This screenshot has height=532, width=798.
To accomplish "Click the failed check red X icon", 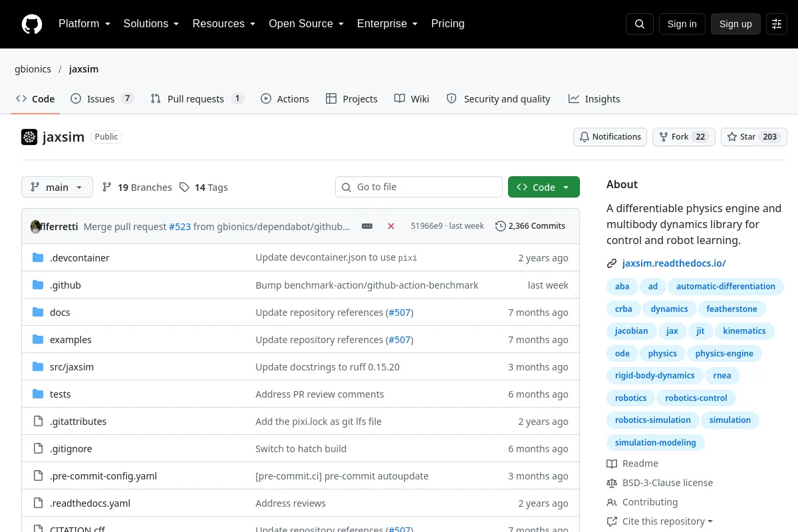I will [391, 226].
